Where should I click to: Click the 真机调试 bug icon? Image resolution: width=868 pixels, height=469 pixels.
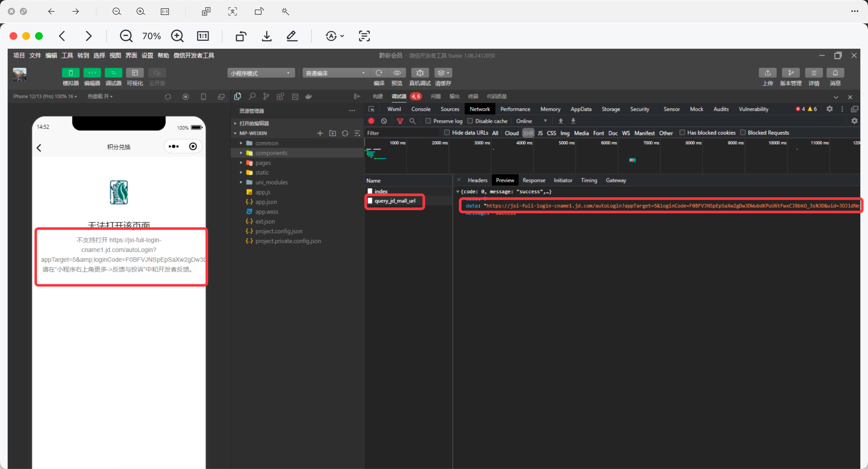point(420,73)
